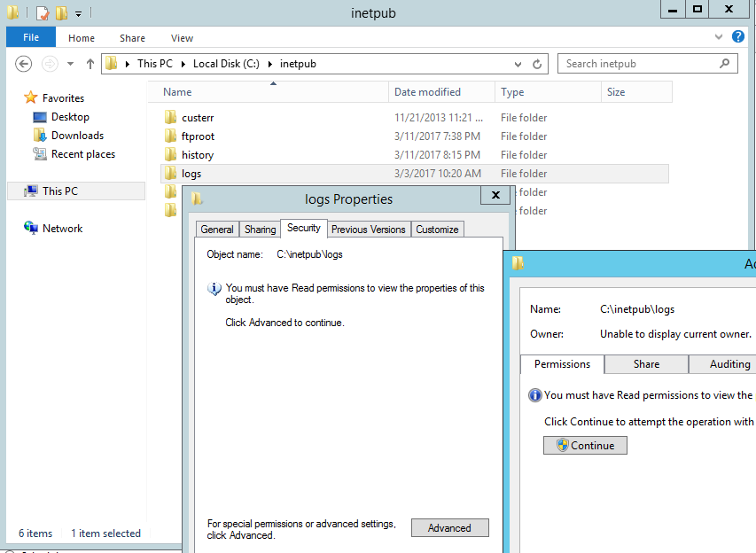
Task: Sort by Date modified column header
Action: [441, 92]
